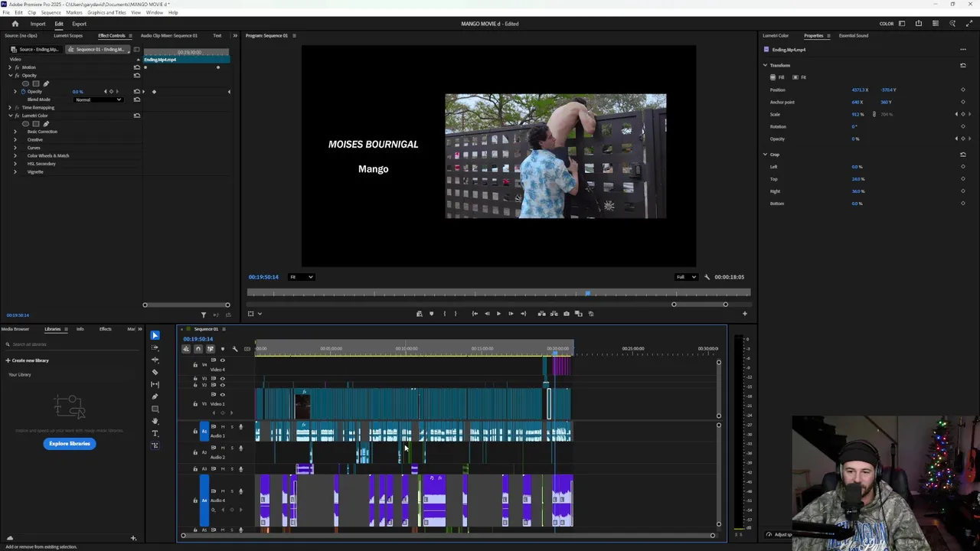The width and height of the screenshot is (980, 551).
Task: Open timeline display settings wrench
Action: (235, 349)
